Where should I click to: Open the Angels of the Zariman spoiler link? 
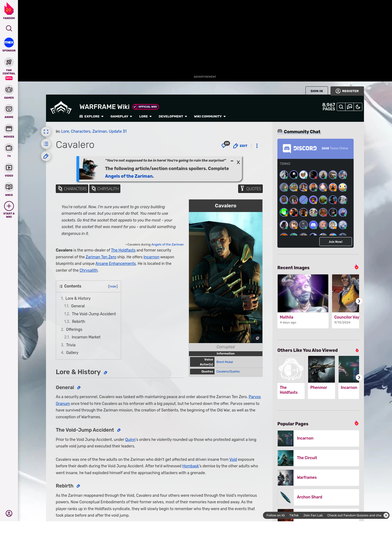(x=129, y=176)
